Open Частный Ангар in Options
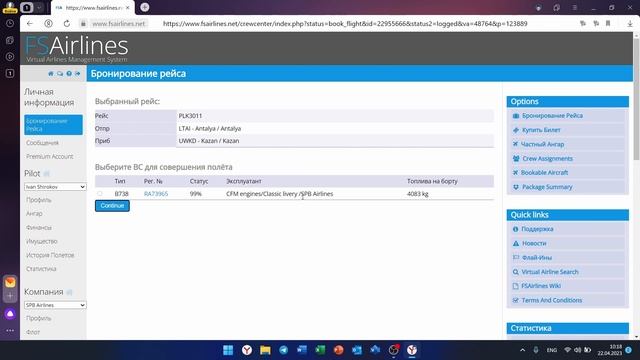This screenshot has width=640, height=360. 542,144
